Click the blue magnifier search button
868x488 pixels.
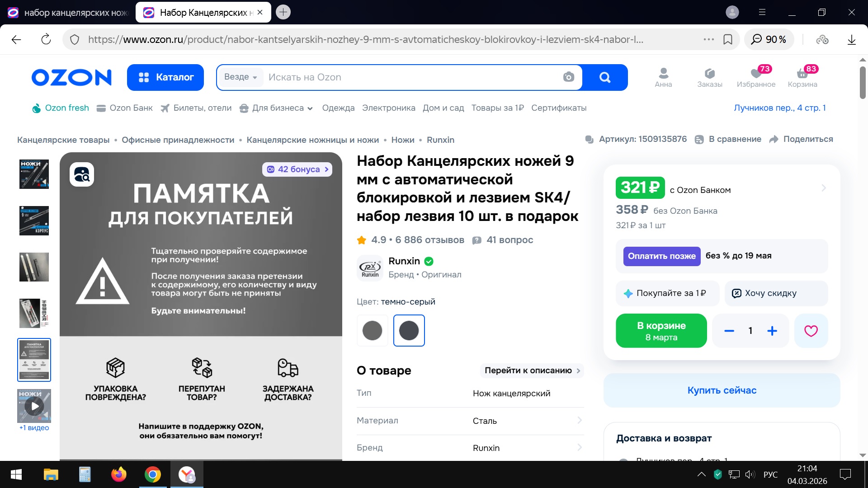tap(605, 77)
